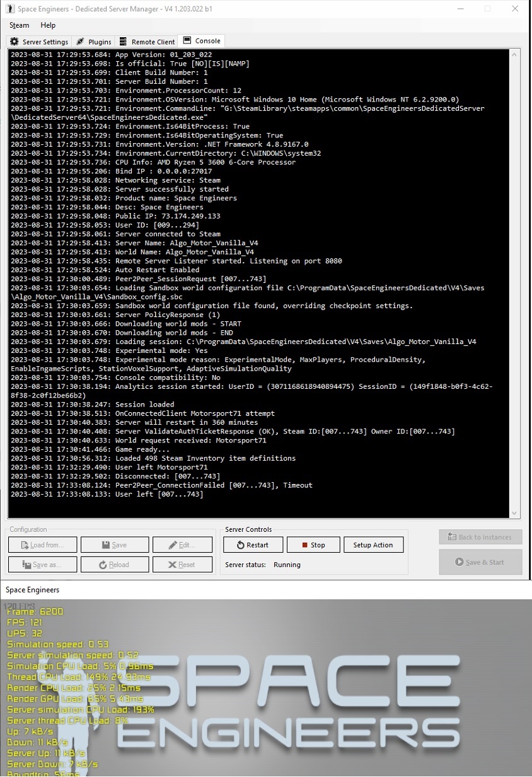
Task: Go to the Remote Client tab
Action: pyautogui.click(x=147, y=42)
